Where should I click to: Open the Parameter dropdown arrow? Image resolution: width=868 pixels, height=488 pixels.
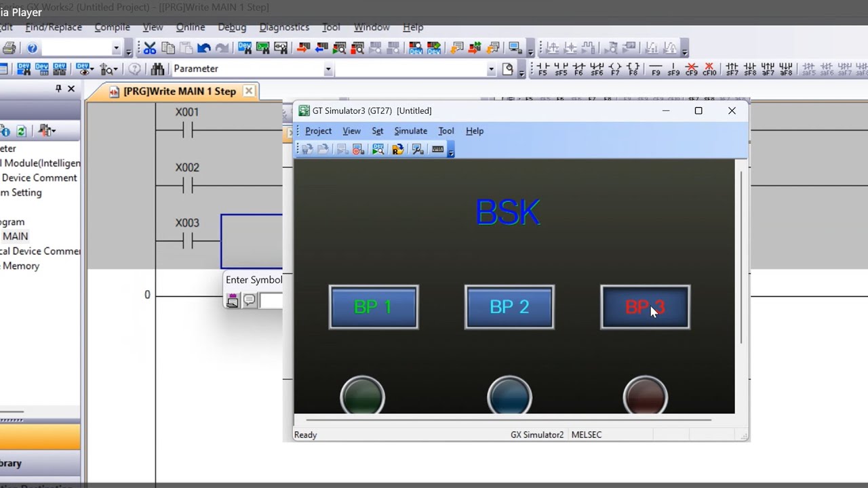tap(328, 68)
